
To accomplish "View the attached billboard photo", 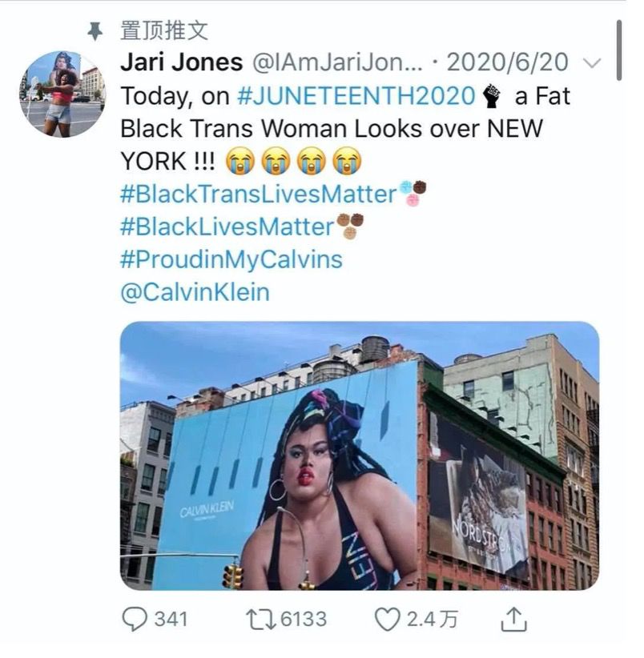I will click(360, 455).
